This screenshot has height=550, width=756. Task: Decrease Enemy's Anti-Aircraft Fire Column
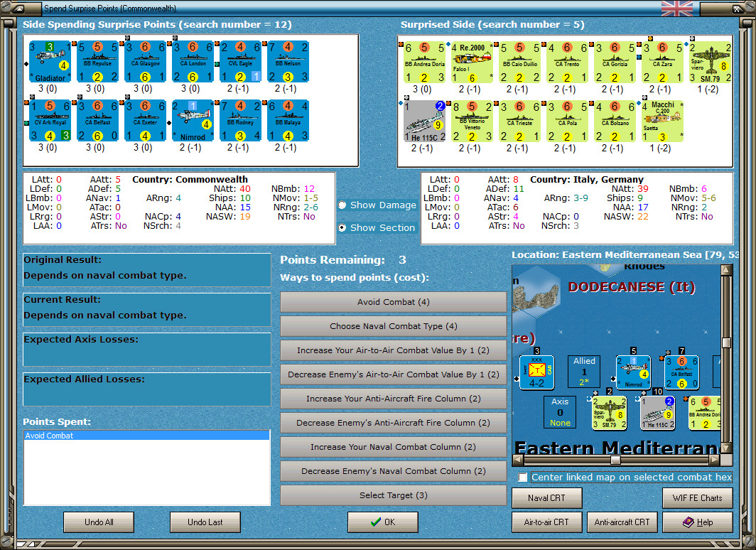[x=394, y=423]
